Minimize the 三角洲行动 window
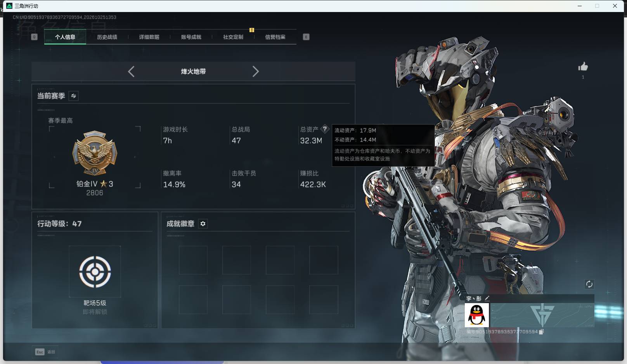 coord(580,6)
